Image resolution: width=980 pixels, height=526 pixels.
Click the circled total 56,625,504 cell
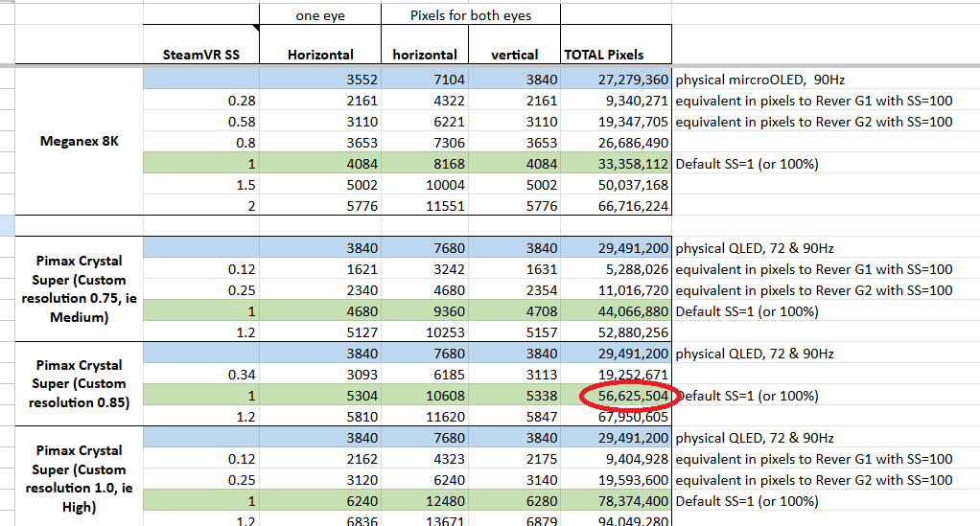pyautogui.click(x=617, y=396)
